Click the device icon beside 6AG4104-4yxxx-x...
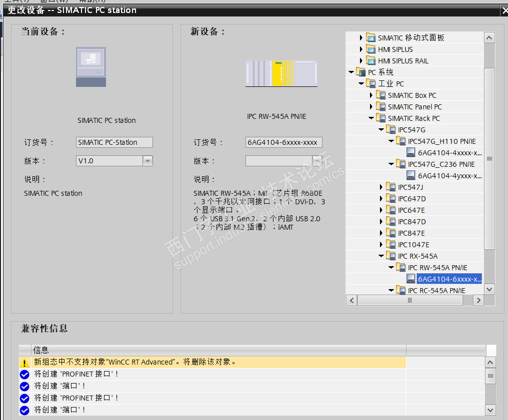Image resolution: width=508 pixels, height=420 pixels. tap(411, 175)
